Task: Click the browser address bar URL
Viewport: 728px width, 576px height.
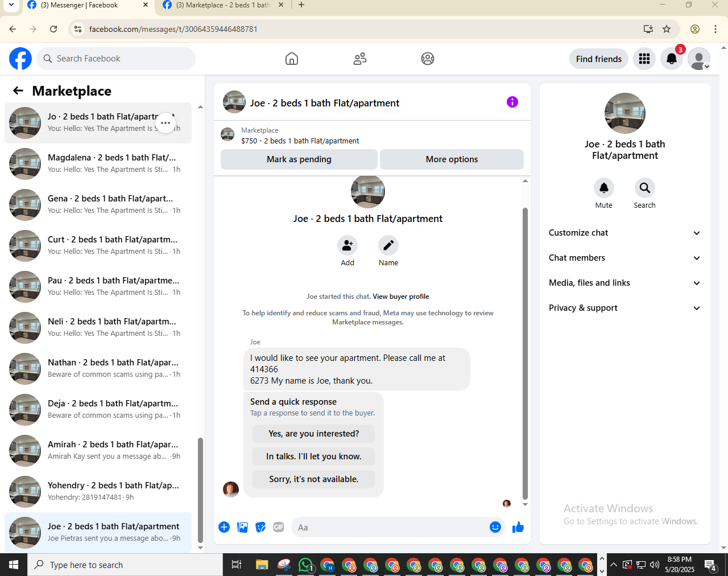Action: (173, 29)
